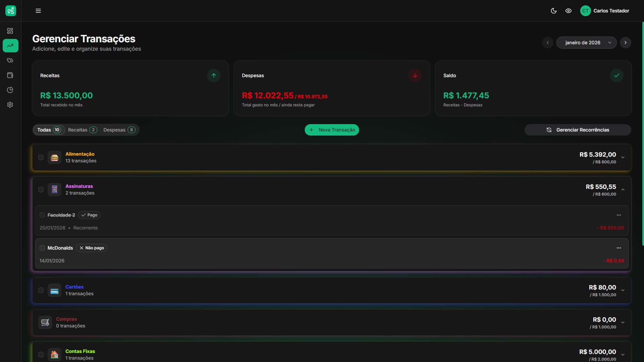Click the green checkmark badge on Saldo card
Viewport: 644px width, 362px height.
click(616, 75)
